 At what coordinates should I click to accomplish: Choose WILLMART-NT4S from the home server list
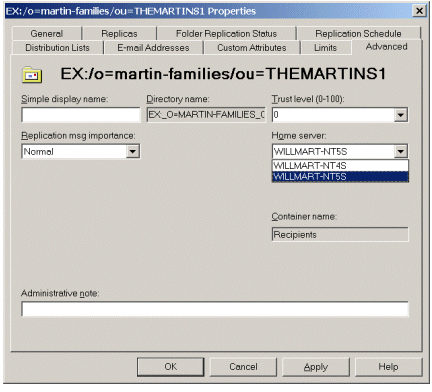[x=340, y=166]
